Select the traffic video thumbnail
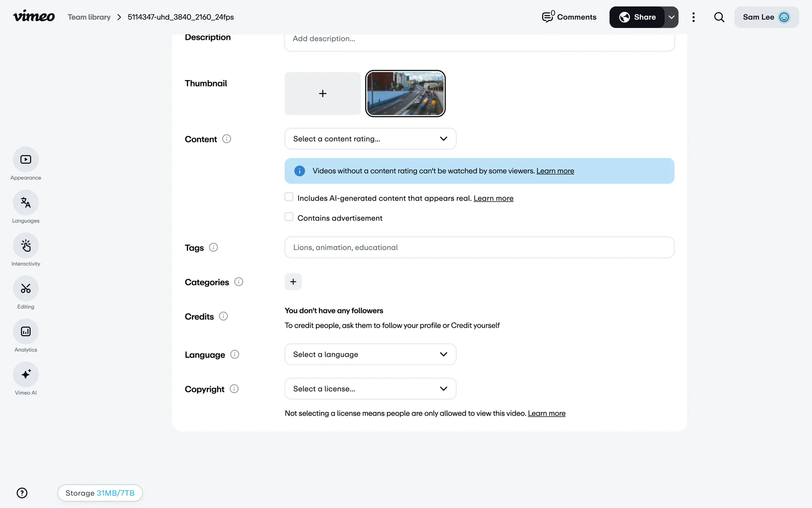The height and width of the screenshot is (508, 812). pyautogui.click(x=405, y=94)
